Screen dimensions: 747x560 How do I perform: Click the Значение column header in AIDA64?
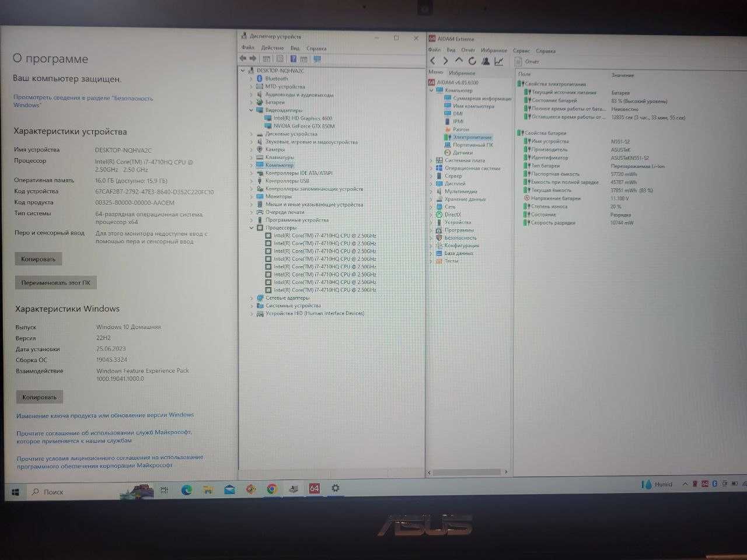click(x=622, y=75)
